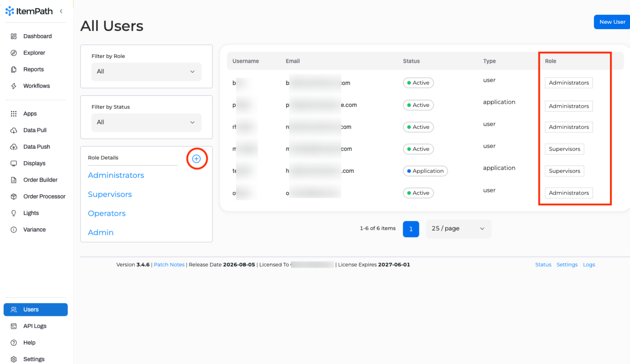Open the Filter by Status dropdown
This screenshot has height=364, width=630.
146,122
